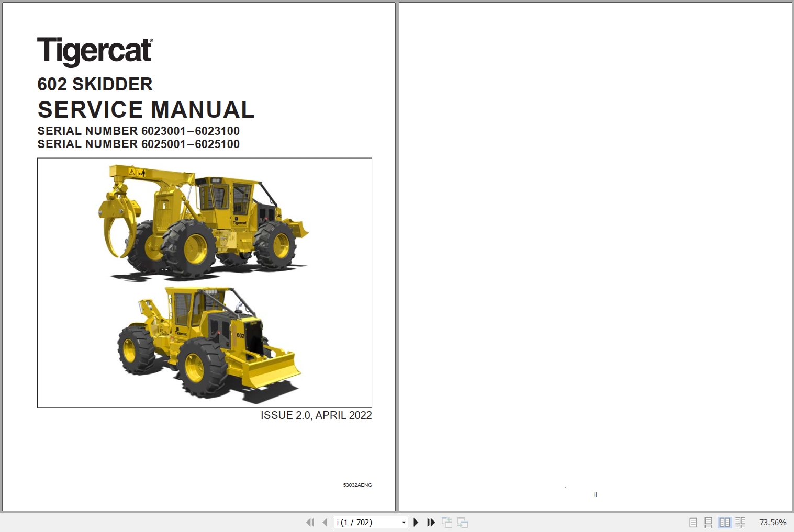This screenshot has width=794, height=532.
Task: Jump to the first page of the manual
Action: tap(310, 522)
